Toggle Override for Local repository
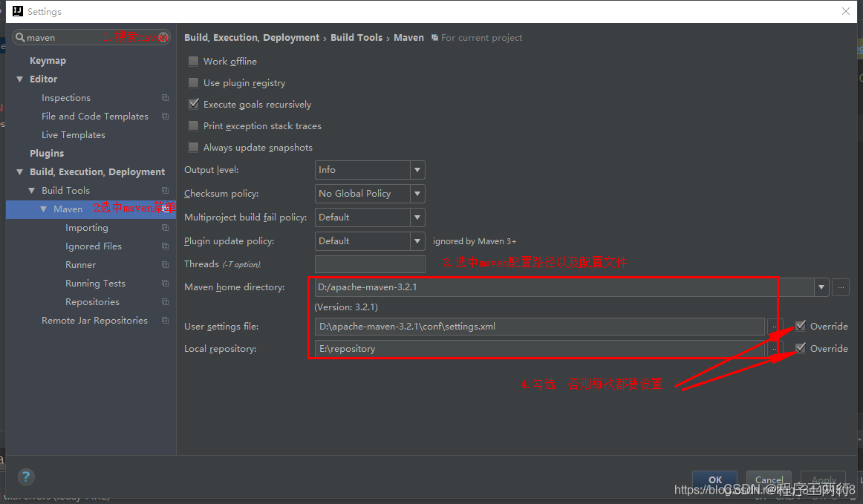Image resolution: width=863 pixels, height=504 pixels. click(801, 347)
